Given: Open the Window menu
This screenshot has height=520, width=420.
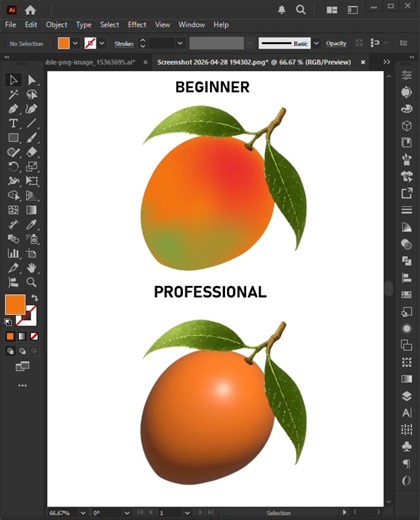Looking at the screenshot, I should click(x=192, y=25).
